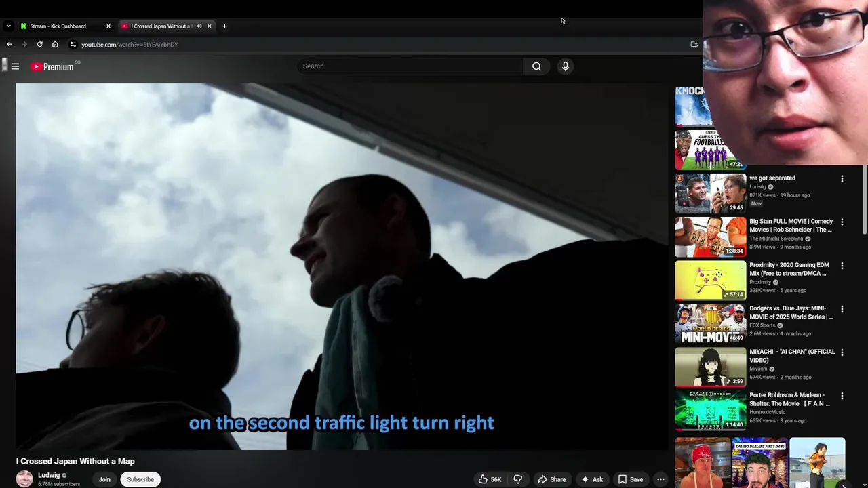
Task: Focus the YouTube search field
Action: (x=410, y=66)
